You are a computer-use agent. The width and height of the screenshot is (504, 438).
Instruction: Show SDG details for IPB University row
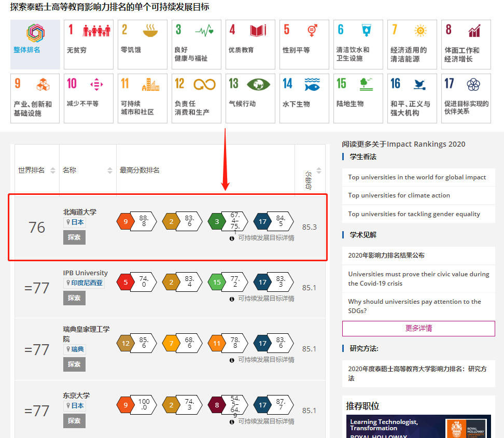(262, 299)
